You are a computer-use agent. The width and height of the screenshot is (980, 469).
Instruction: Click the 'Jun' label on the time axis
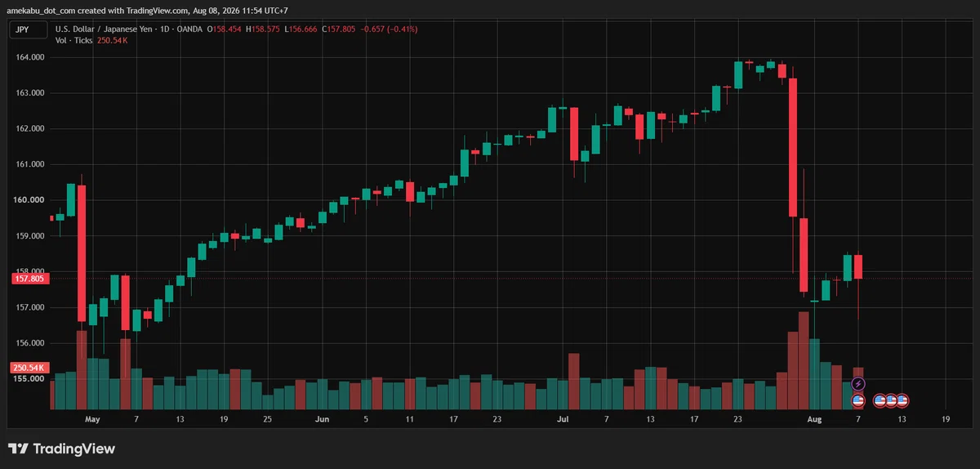pos(322,419)
